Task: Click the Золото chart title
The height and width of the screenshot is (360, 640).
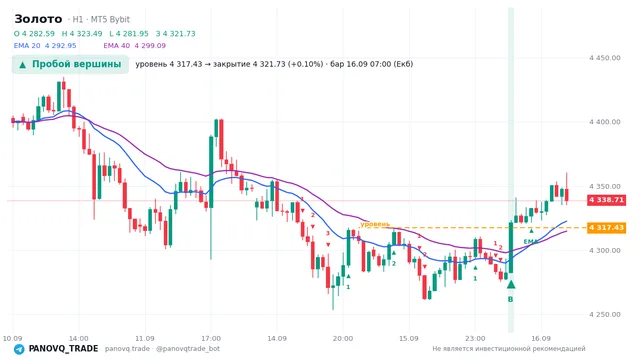Action: [38, 19]
